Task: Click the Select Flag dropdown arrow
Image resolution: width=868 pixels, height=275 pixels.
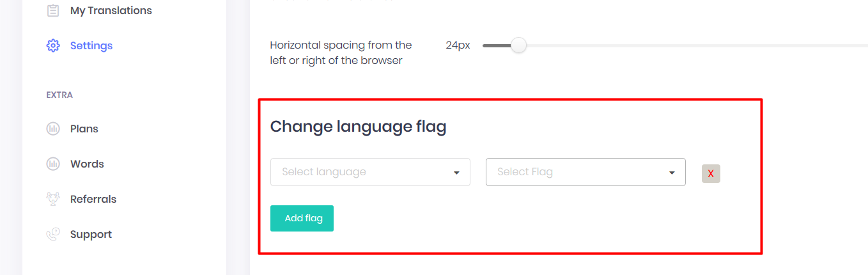Action: [x=672, y=173]
